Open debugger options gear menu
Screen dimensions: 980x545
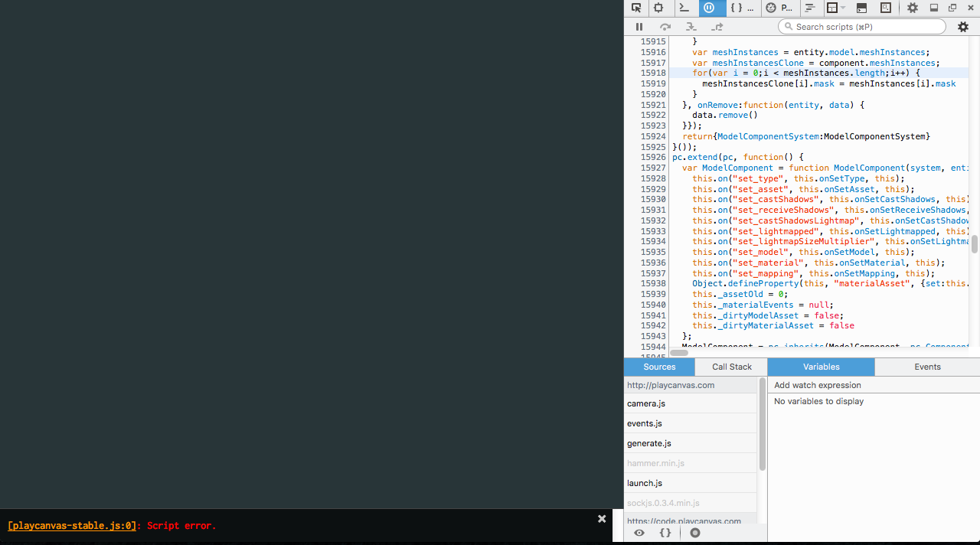click(x=963, y=27)
